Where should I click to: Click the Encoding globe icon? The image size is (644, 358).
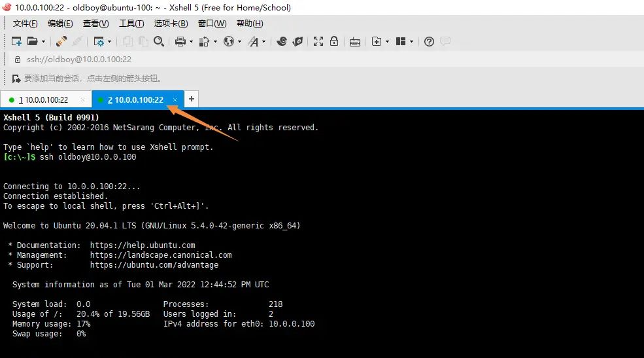pyautogui.click(x=229, y=41)
